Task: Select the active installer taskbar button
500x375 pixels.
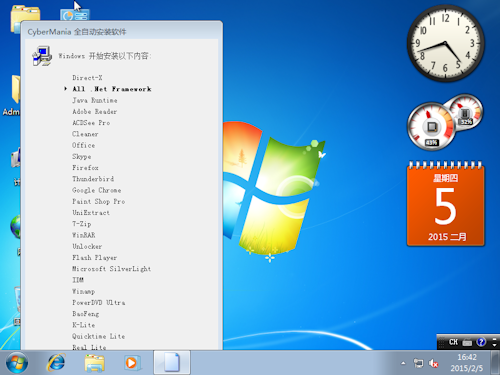Action: tap(172, 362)
